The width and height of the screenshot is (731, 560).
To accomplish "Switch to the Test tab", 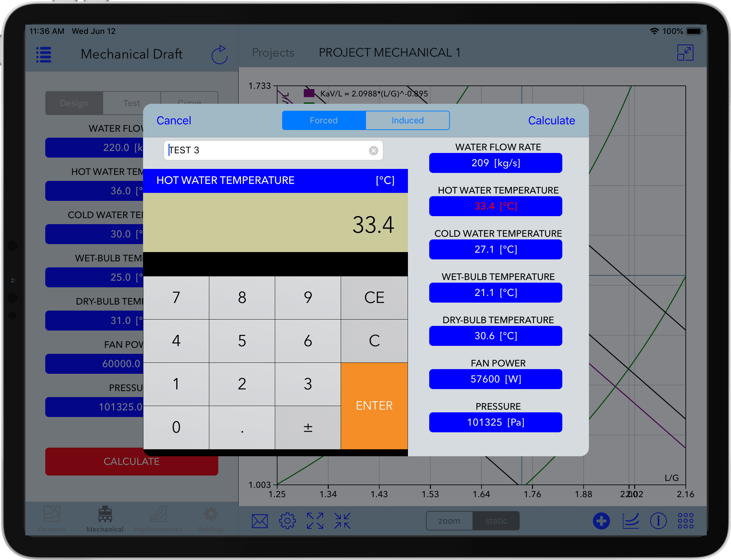I will tap(131, 103).
